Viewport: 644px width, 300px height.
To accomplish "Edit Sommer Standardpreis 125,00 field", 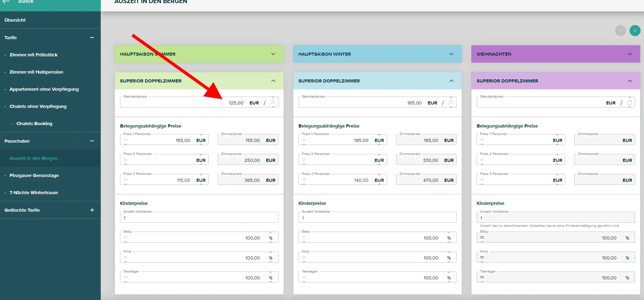I will 199,102.
